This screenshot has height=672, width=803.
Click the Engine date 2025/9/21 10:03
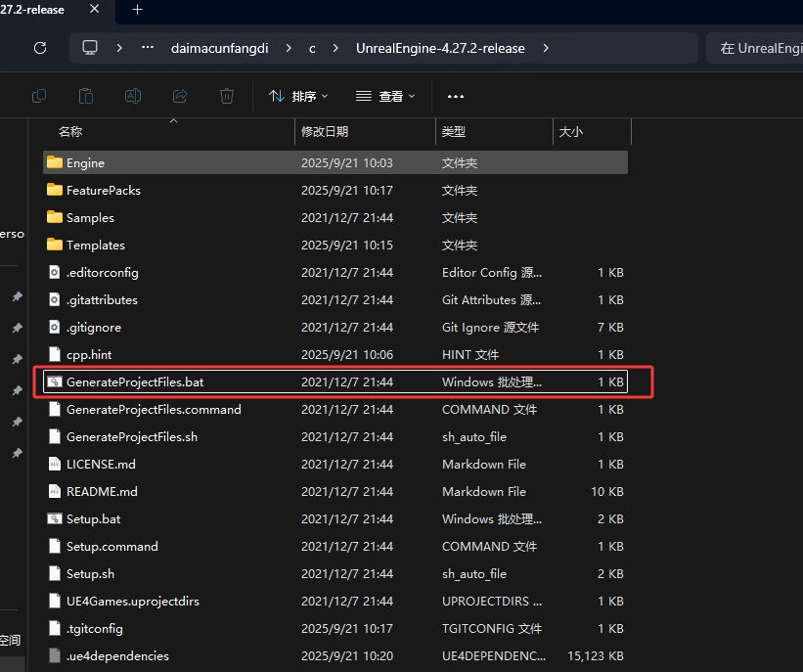pos(346,163)
